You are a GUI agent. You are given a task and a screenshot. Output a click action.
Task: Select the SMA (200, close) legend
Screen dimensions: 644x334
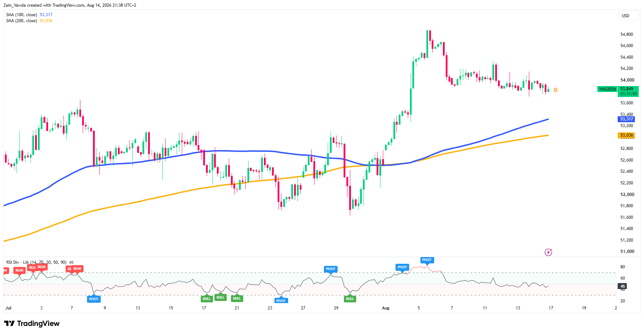point(29,21)
